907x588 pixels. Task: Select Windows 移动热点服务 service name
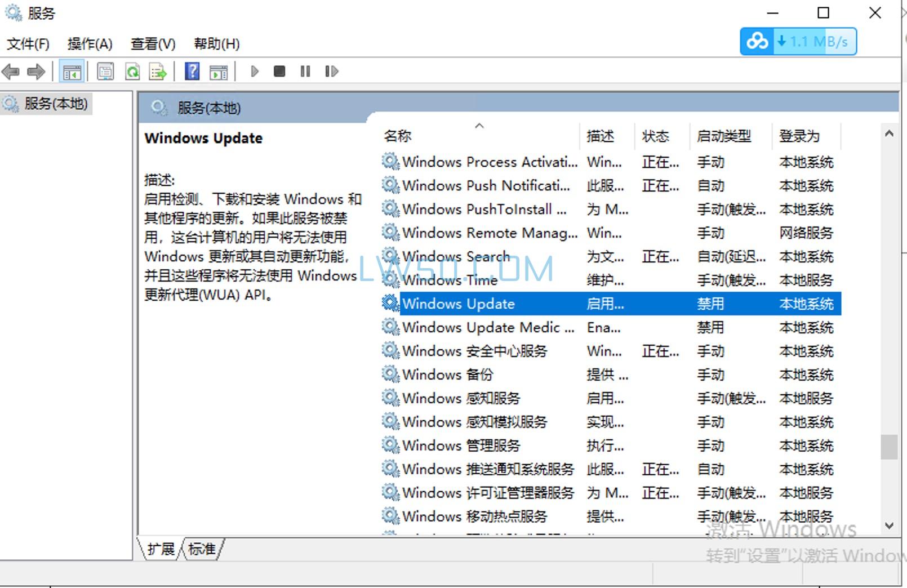475,516
